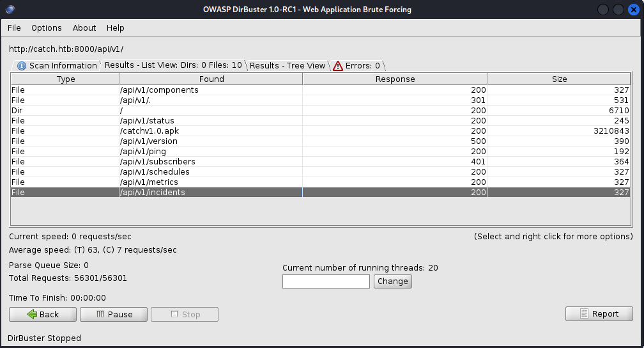Select the /api/v1/. row
The height and width of the screenshot is (348, 644).
click(x=320, y=100)
